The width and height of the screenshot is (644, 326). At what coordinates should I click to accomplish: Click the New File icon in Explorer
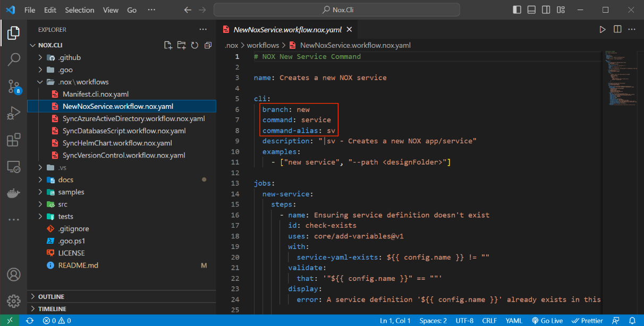[168, 45]
